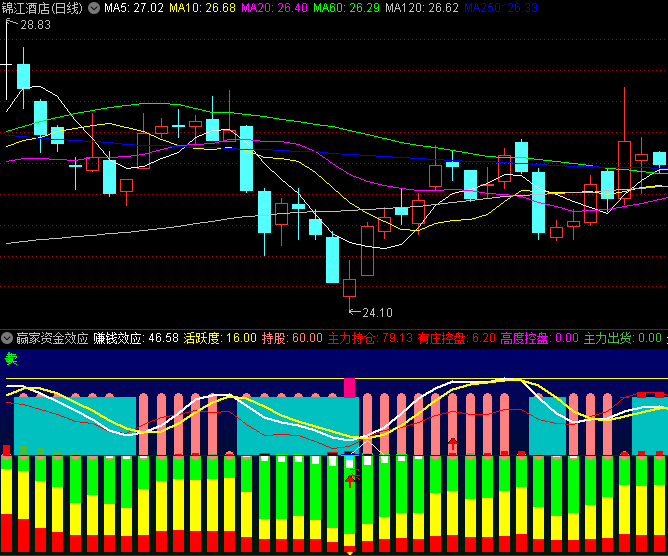Click the 赚钱效应: 46.58 value
Viewport: 668px width, 556px height.
click(x=136, y=338)
